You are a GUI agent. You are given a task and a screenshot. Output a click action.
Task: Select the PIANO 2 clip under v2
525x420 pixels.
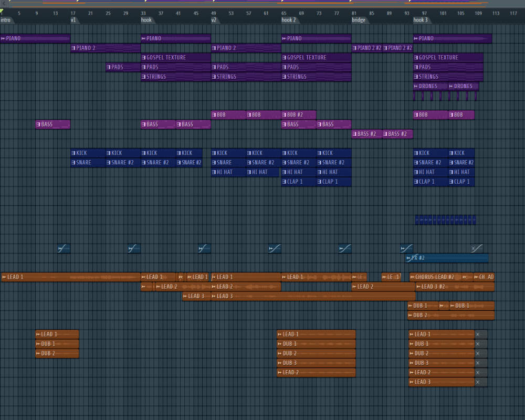coord(246,48)
